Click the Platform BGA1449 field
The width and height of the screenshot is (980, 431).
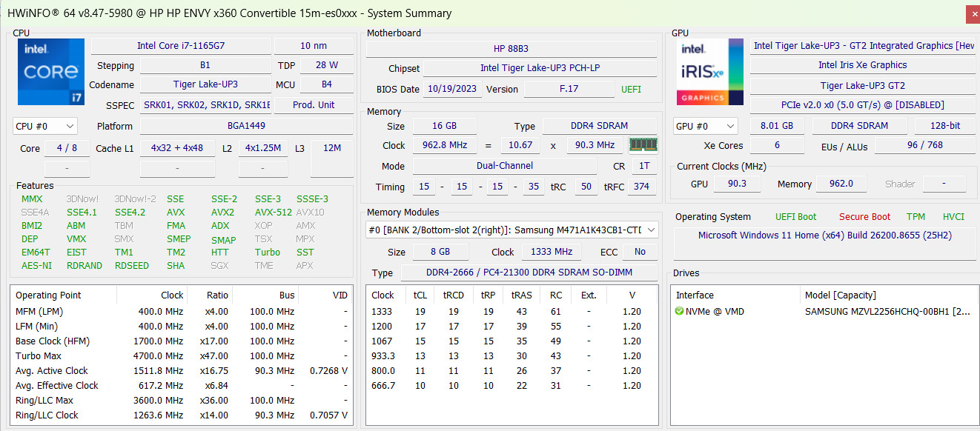pos(247,126)
